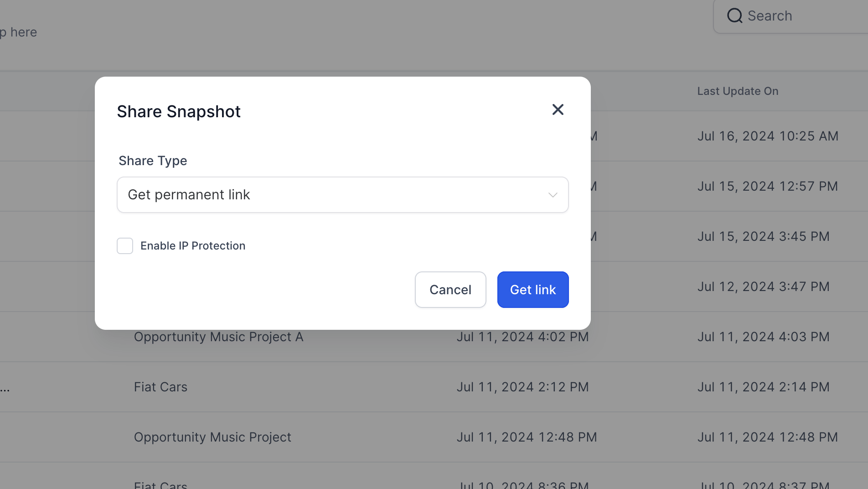Image resolution: width=868 pixels, height=489 pixels.
Task: Enable IP Protection checkbox
Action: 125,246
